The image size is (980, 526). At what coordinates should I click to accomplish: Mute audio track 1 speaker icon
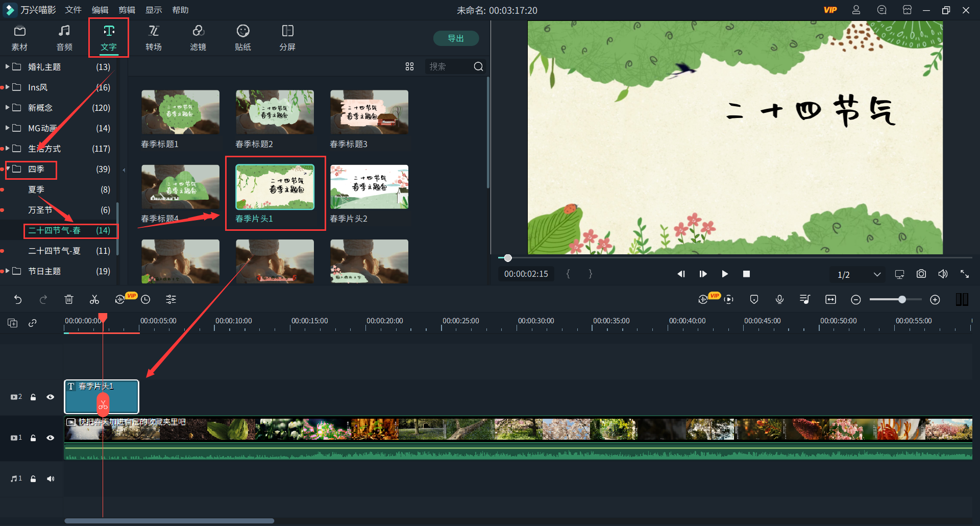pos(50,479)
